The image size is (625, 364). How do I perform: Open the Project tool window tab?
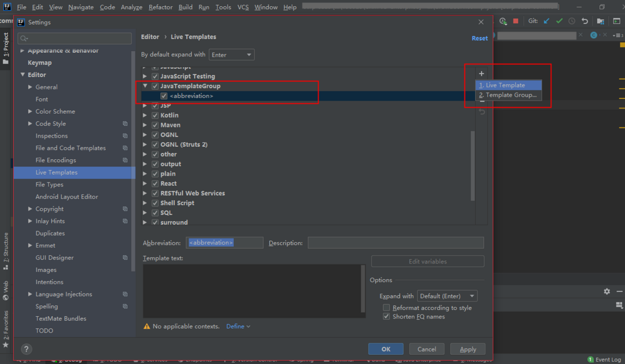tap(6, 48)
